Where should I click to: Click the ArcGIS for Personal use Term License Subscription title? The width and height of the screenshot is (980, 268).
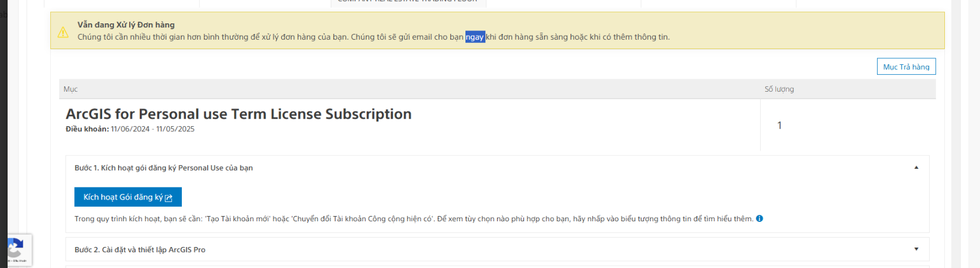(239, 114)
